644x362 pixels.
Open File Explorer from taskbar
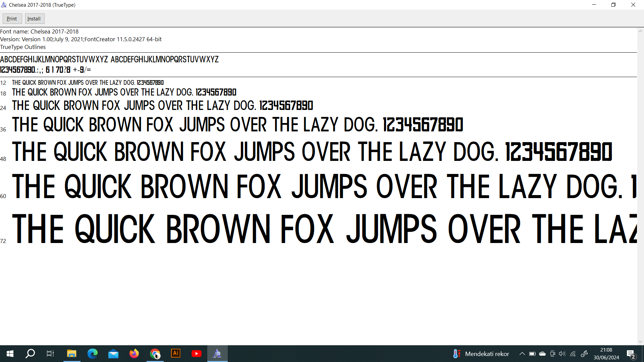click(72, 354)
